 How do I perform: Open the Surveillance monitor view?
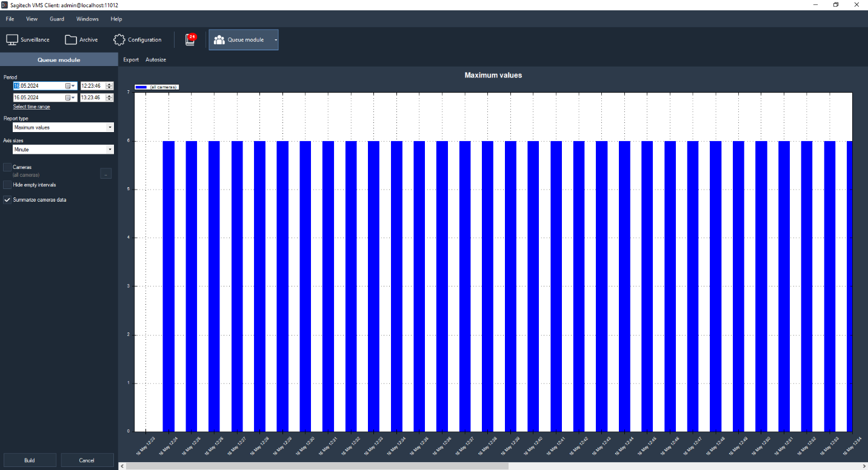(12, 40)
